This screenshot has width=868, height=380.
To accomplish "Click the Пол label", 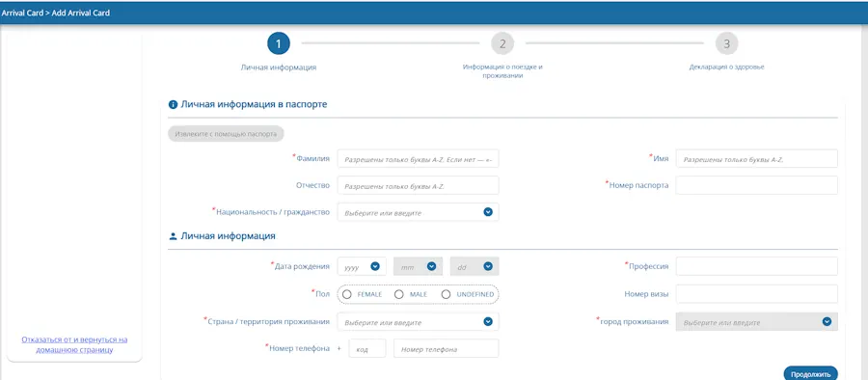I will 321,293.
